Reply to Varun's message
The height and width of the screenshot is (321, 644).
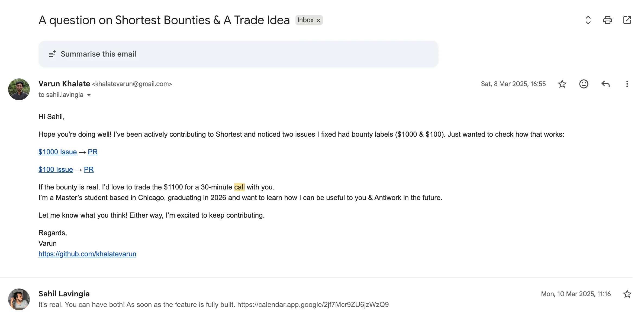point(605,84)
